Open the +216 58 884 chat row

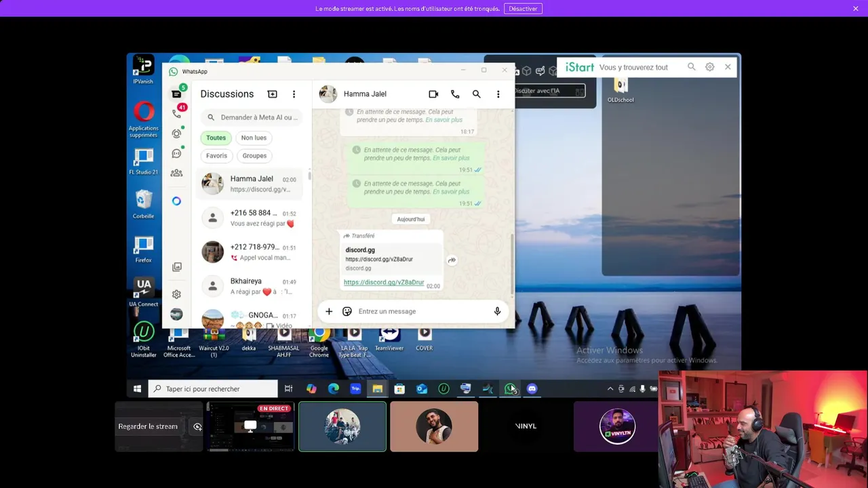[x=250, y=218]
